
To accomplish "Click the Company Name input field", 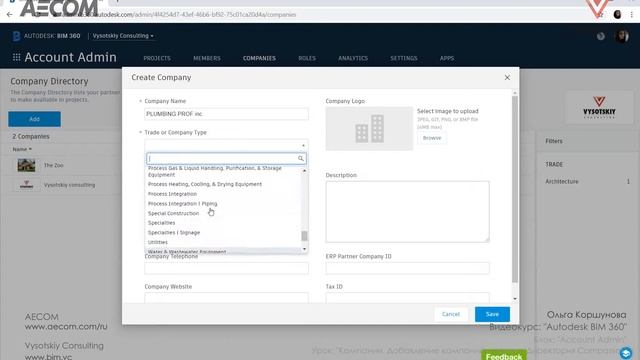I will 226,114.
